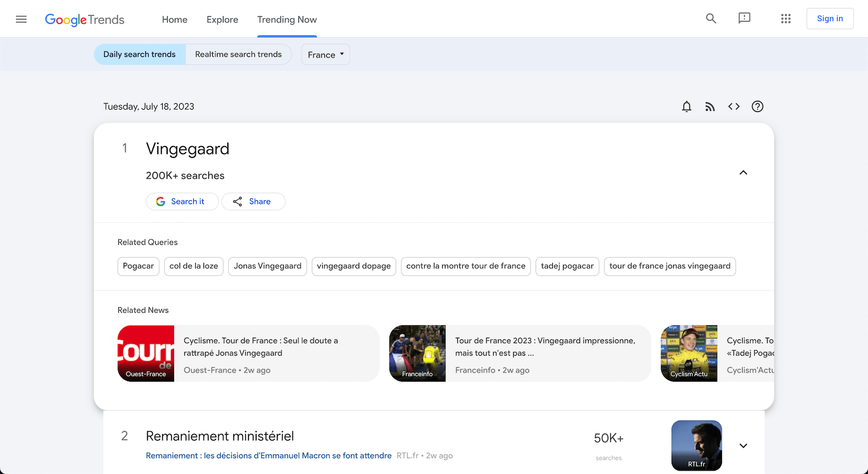Viewport: 868px width, 474px height.
Task: Open the RTL.fr thumbnail image
Action: (x=697, y=445)
